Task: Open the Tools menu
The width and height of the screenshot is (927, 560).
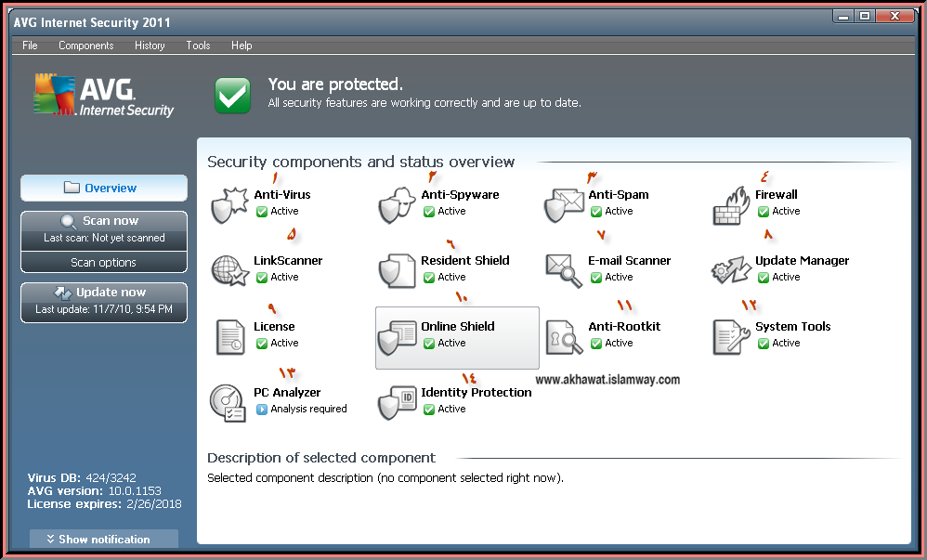Action: 198,46
